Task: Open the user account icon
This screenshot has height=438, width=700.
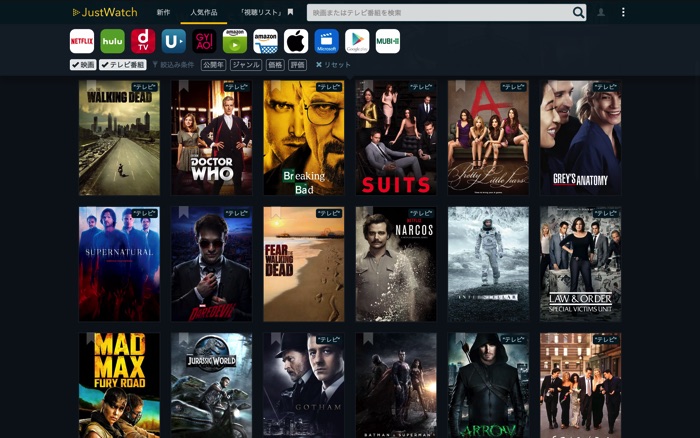Action: coord(601,13)
